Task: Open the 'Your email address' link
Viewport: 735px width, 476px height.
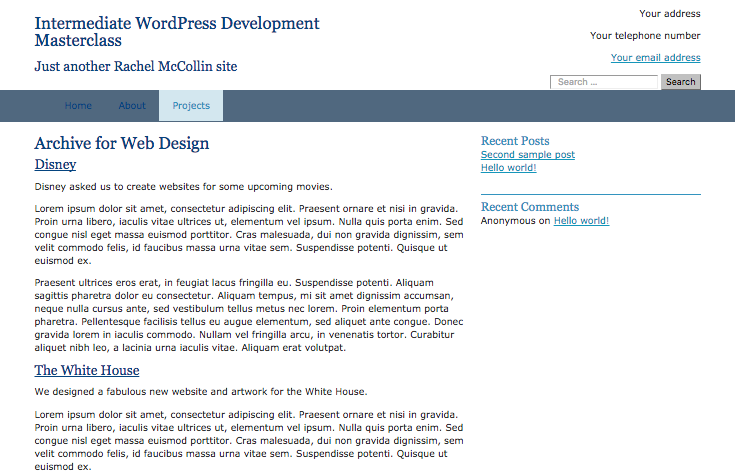Action: (x=655, y=58)
